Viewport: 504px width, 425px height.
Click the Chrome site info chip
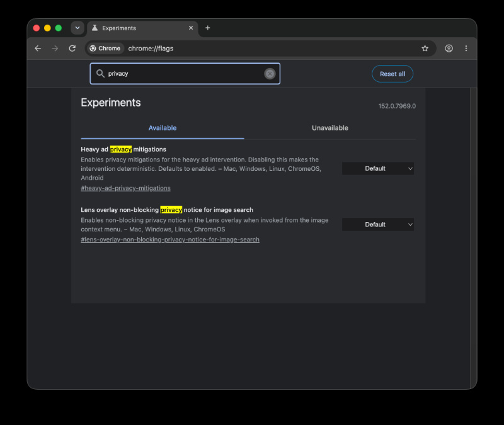point(105,49)
